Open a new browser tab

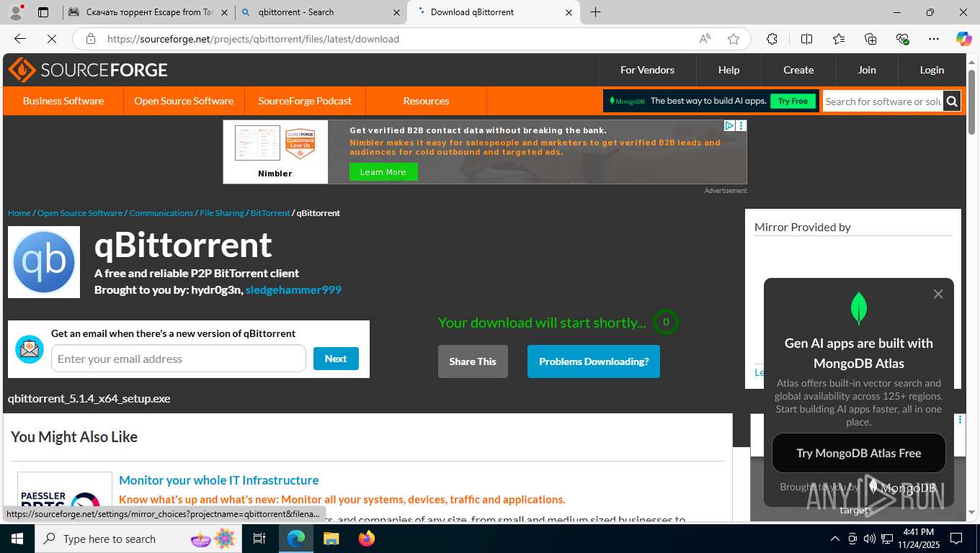click(x=595, y=12)
